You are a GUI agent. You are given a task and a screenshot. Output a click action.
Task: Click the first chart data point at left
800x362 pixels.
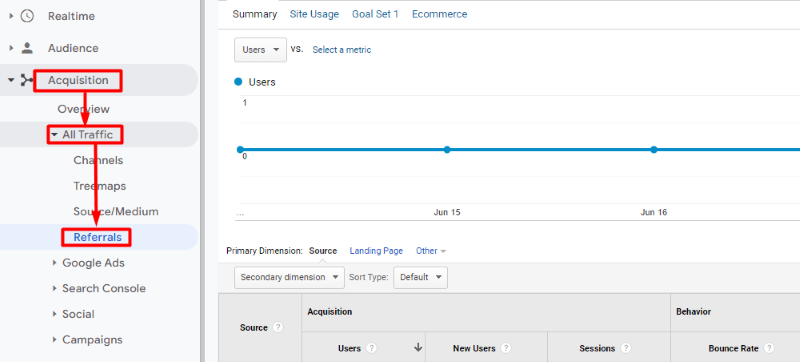point(240,149)
